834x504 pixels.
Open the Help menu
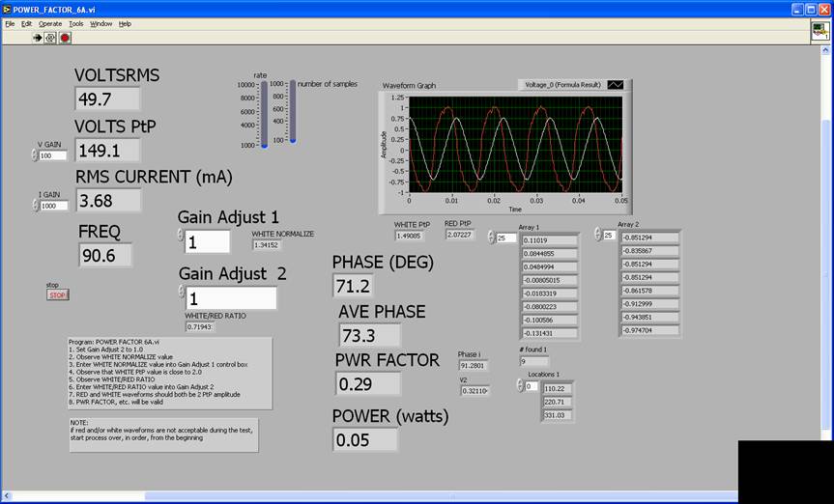[125, 24]
